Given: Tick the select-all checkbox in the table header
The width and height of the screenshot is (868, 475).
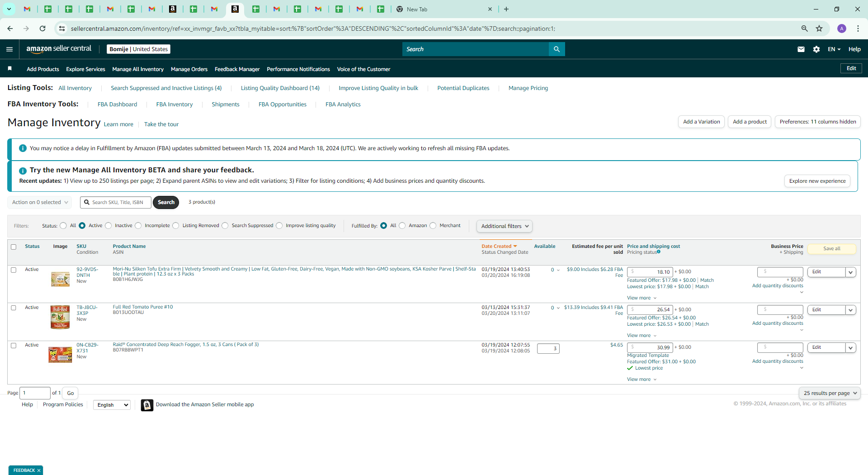Looking at the screenshot, I should (14, 247).
